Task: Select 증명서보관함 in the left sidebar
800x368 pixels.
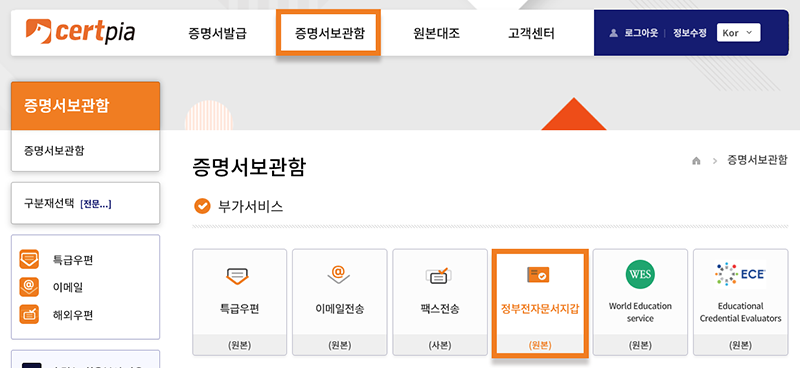Action: point(54,151)
